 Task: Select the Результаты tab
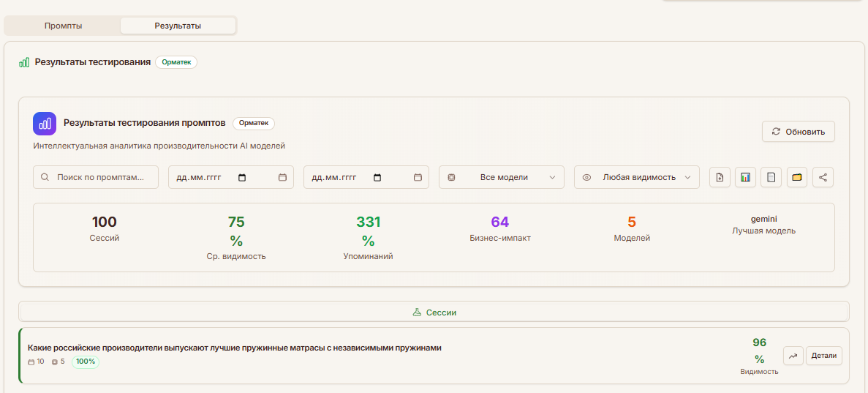178,26
